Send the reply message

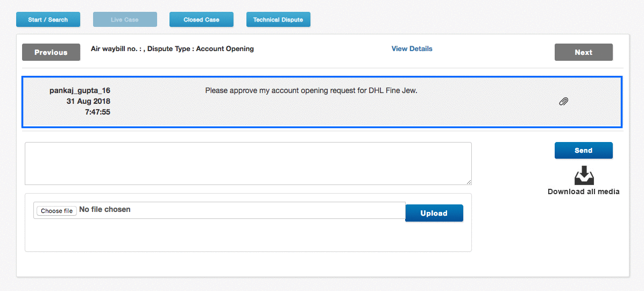583,151
